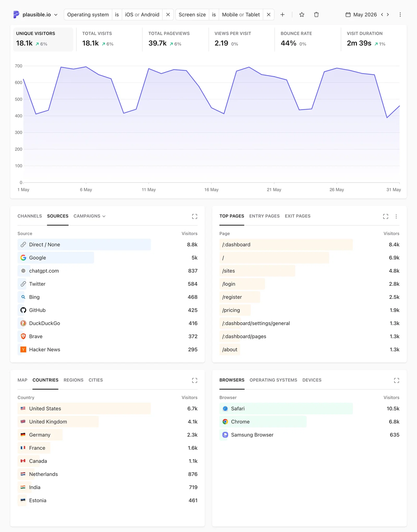Viewport: 417px width, 532px height.
Task: Select the Total Pageviews metric
Action: [x=175, y=39]
